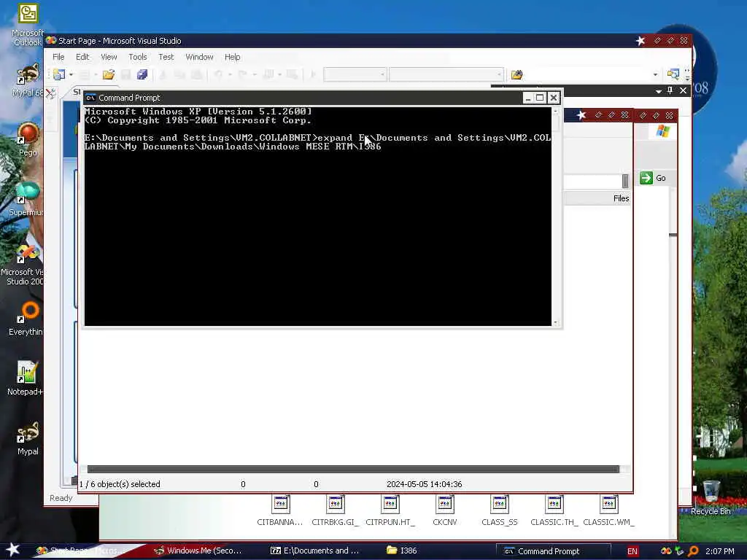This screenshot has width=747, height=560.
Task: Click the orange search tray icon
Action: [693, 551]
